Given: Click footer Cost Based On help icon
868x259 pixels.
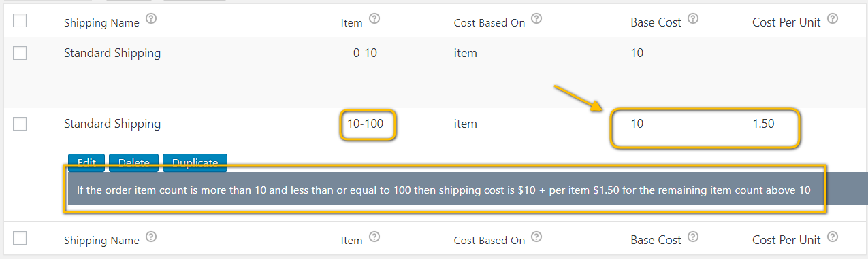Looking at the screenshot, I should (x=536, y=237).
